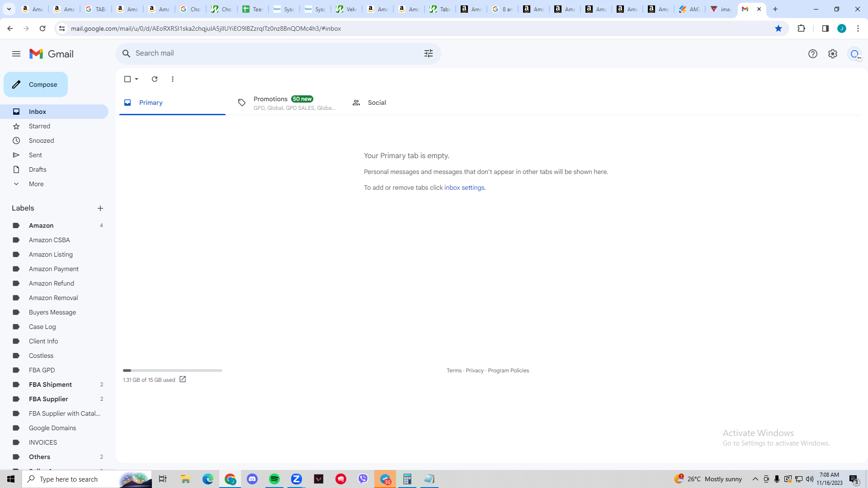Open Spotify from the taskbar
The image size is (868, 488).
pos(274,479)
